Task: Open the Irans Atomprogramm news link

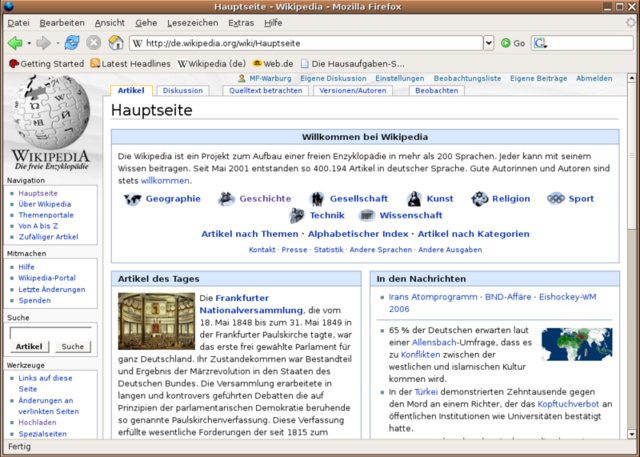Action: click(x=433, y=297)
